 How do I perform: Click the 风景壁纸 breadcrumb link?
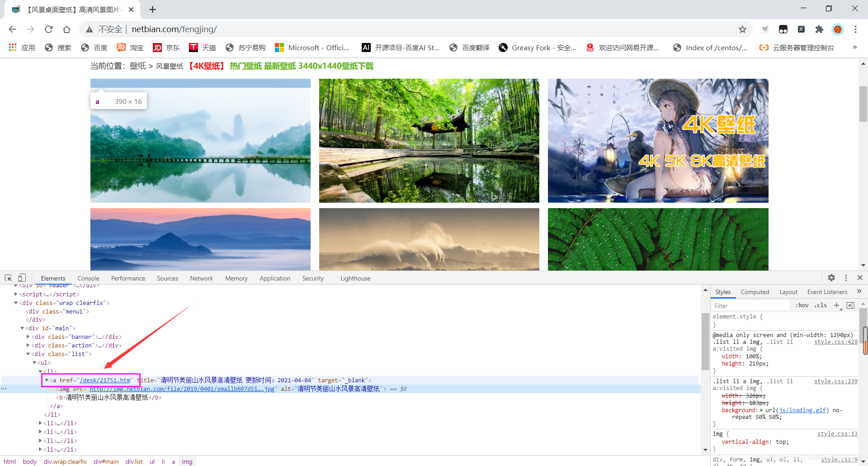170,66
